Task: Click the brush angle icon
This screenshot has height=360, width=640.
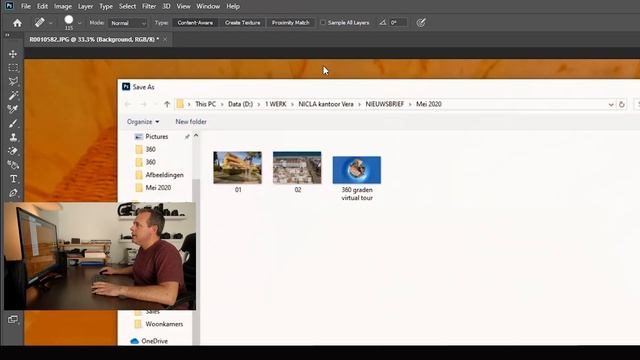Action: 382,23
